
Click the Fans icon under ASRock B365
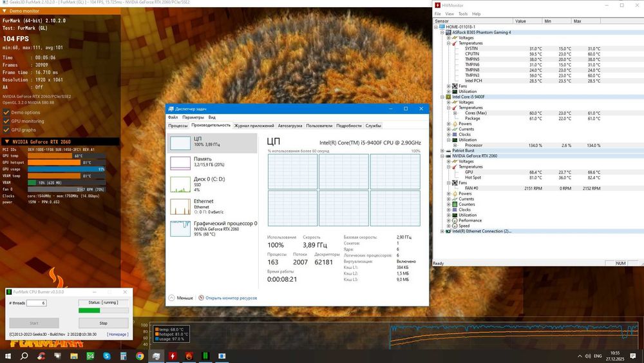[455, 86]
